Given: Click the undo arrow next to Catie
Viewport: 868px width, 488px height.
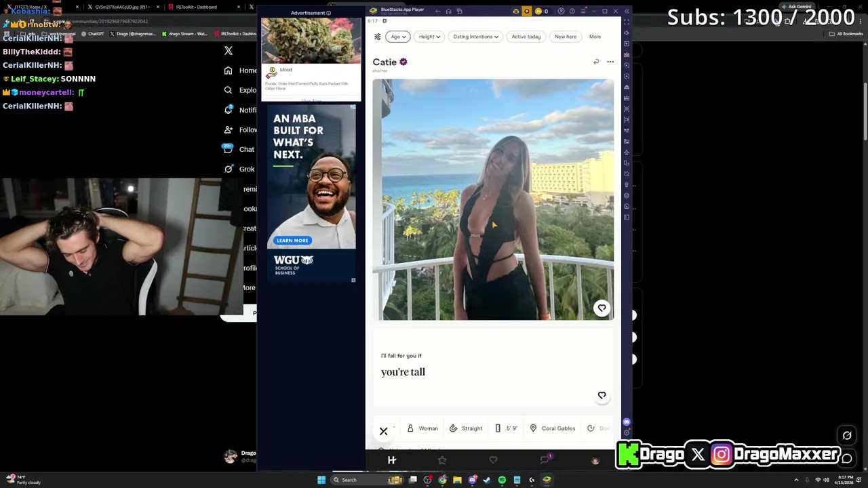Looking at the screenshot, I should pos(596,62).
